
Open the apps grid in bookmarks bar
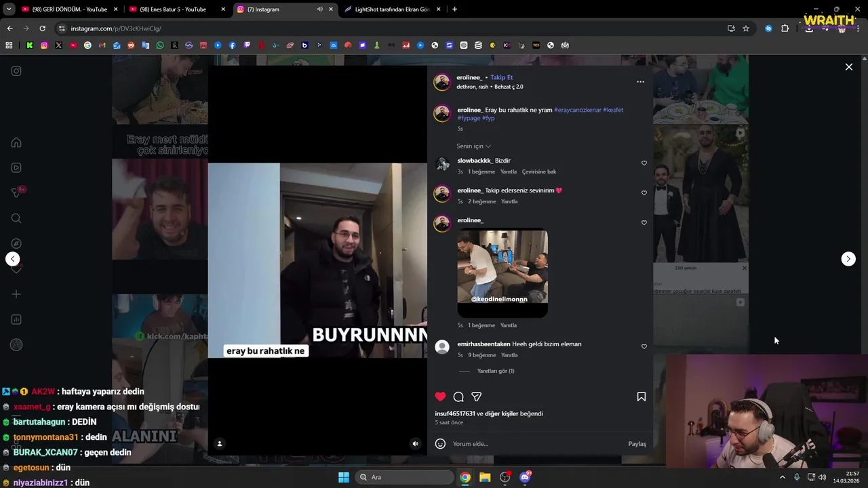pos(9,45)
